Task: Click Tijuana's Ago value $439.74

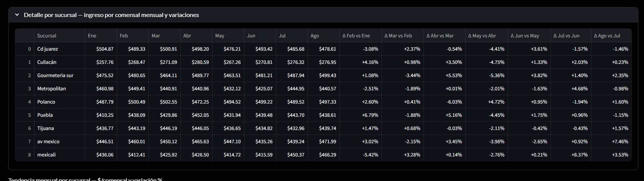Action: (x=328, y=128)
